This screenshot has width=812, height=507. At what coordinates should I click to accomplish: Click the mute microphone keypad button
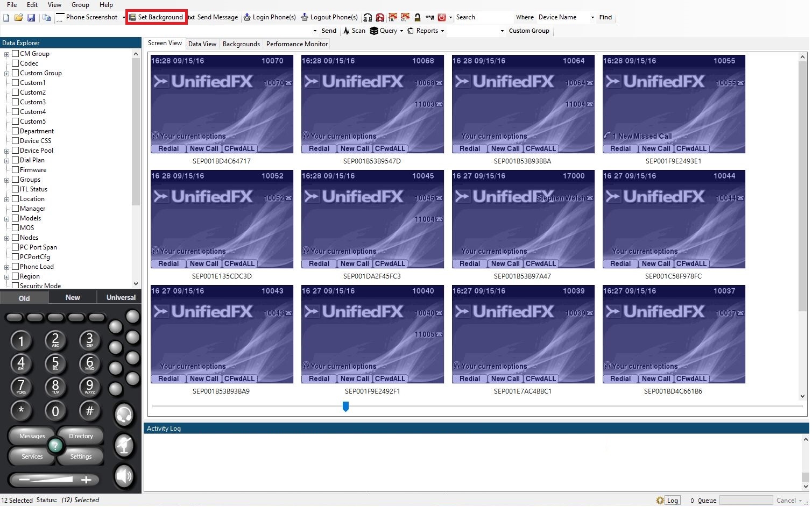pos(124,446)
